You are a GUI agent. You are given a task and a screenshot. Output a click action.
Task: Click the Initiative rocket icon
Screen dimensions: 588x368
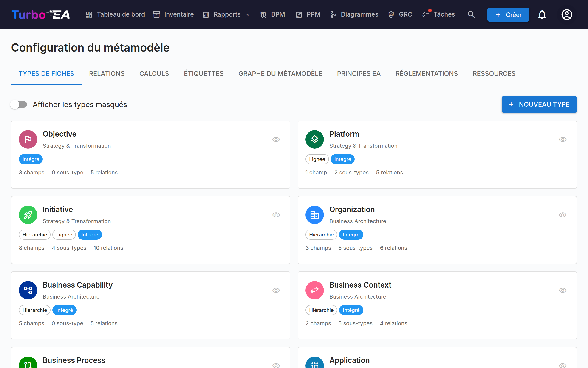pos(28,215)
